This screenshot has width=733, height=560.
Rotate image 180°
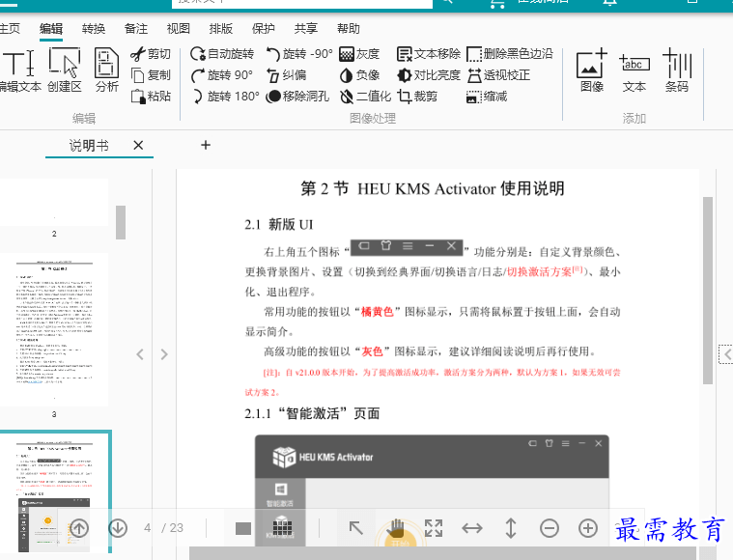pyautogui.click(x=225, y=97)
